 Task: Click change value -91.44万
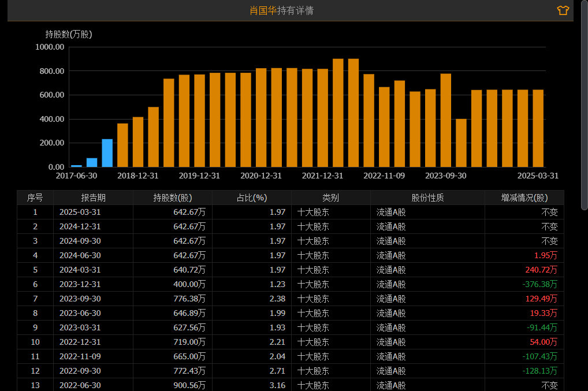[x=542, y=327]
